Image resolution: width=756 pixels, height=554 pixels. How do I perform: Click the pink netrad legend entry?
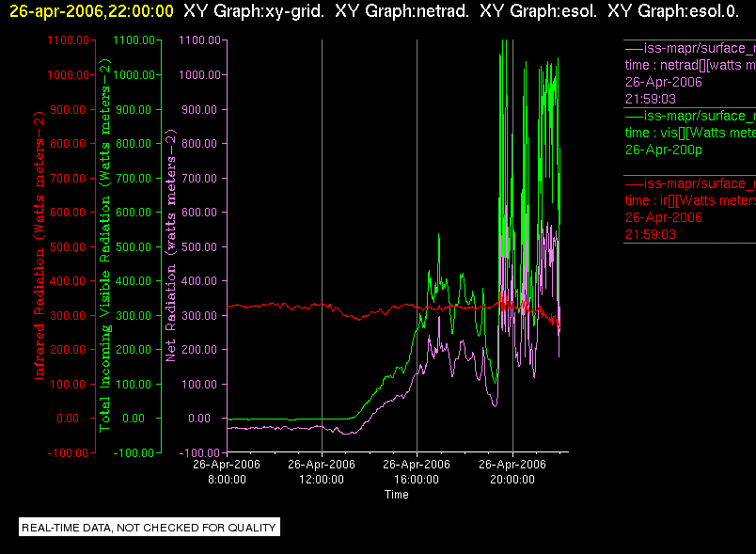[690, 73]
